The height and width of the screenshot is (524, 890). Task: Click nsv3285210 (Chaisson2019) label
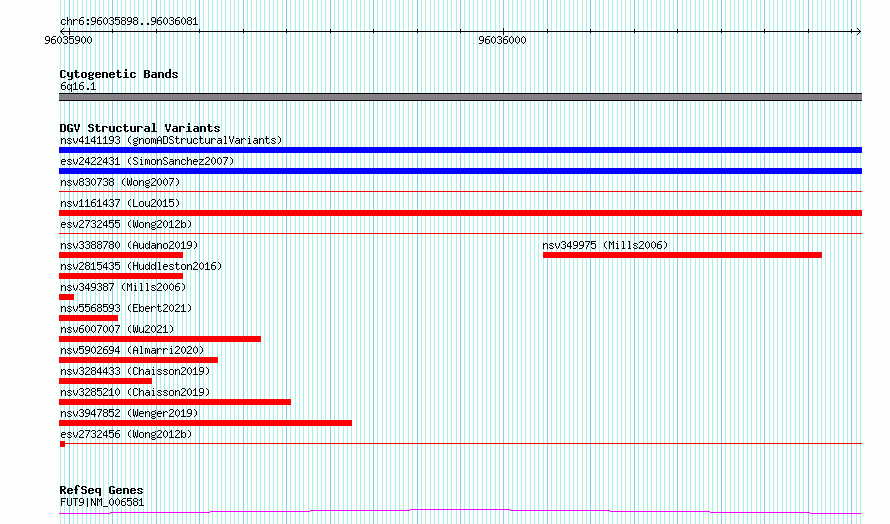135,392
